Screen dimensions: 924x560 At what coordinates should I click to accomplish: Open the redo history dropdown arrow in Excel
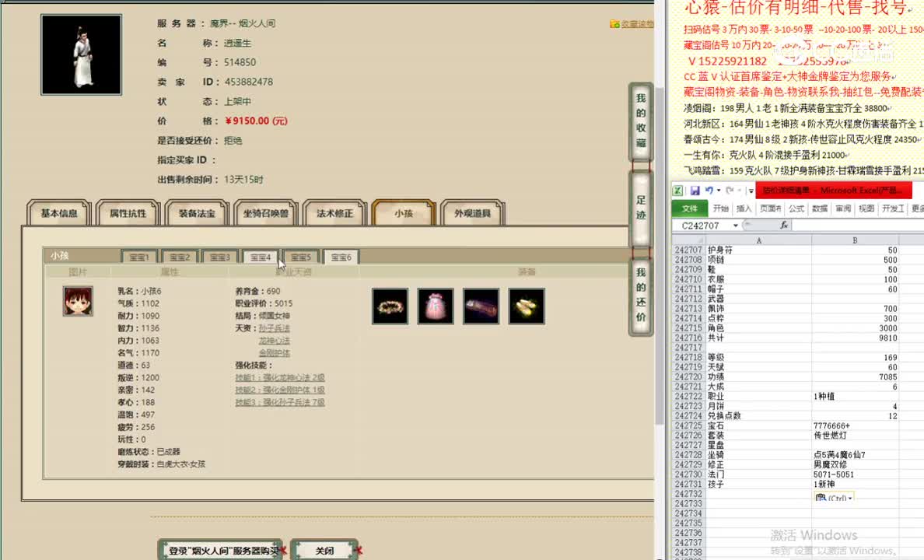[x=739, y=191]
